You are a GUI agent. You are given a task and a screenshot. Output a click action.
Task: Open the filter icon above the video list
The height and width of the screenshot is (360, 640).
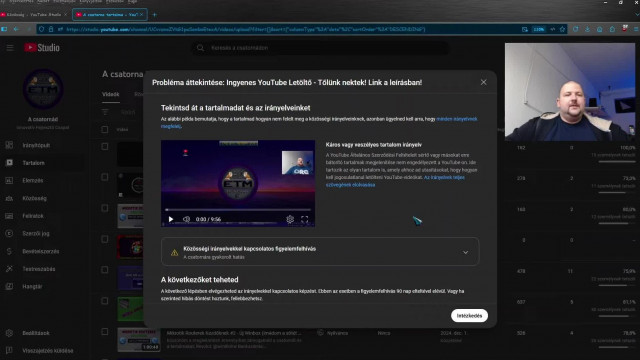click(x=105, y=112)
